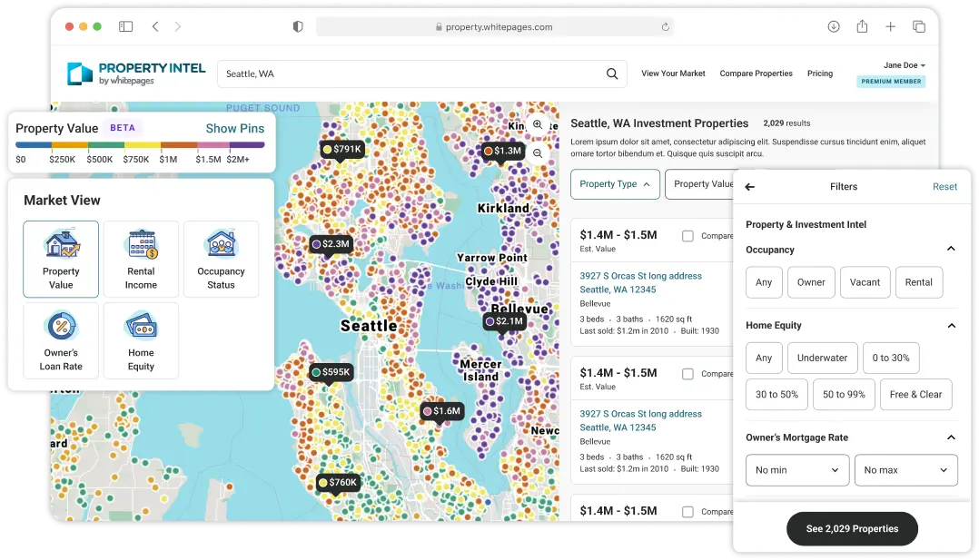This screenshot has height=560, width=979.
Task: Click the $2.3M map price pin
Action: [x=331, y=244]
